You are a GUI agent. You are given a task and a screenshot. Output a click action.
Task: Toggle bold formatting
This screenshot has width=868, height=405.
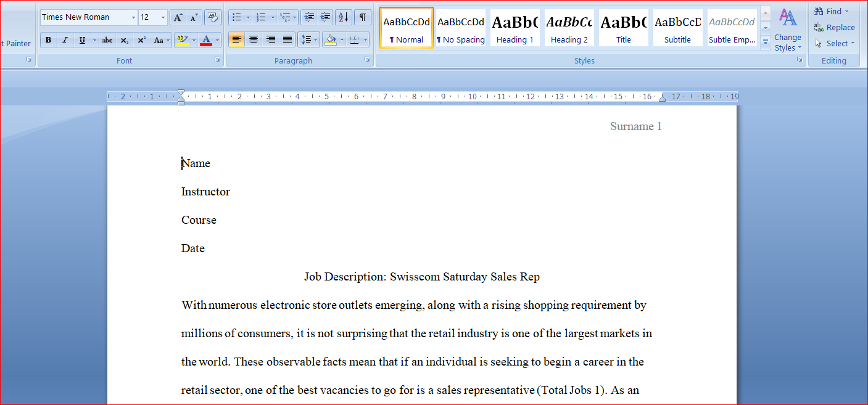48,40
